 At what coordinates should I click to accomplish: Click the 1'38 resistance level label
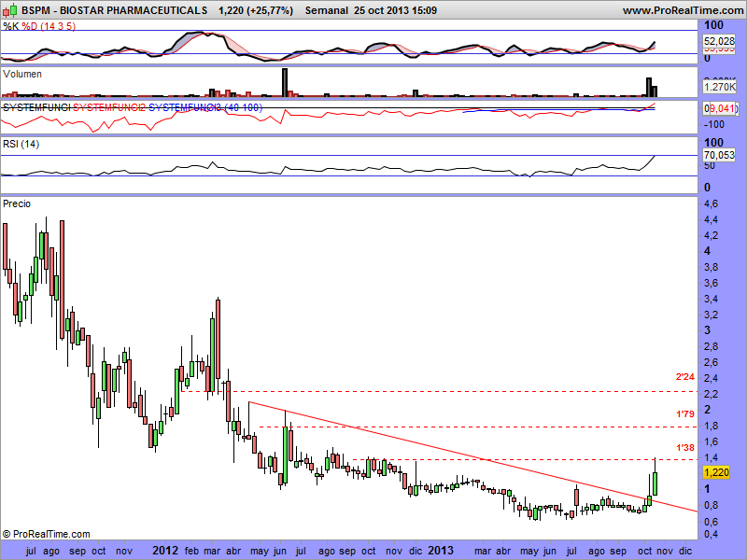point(685,448)
